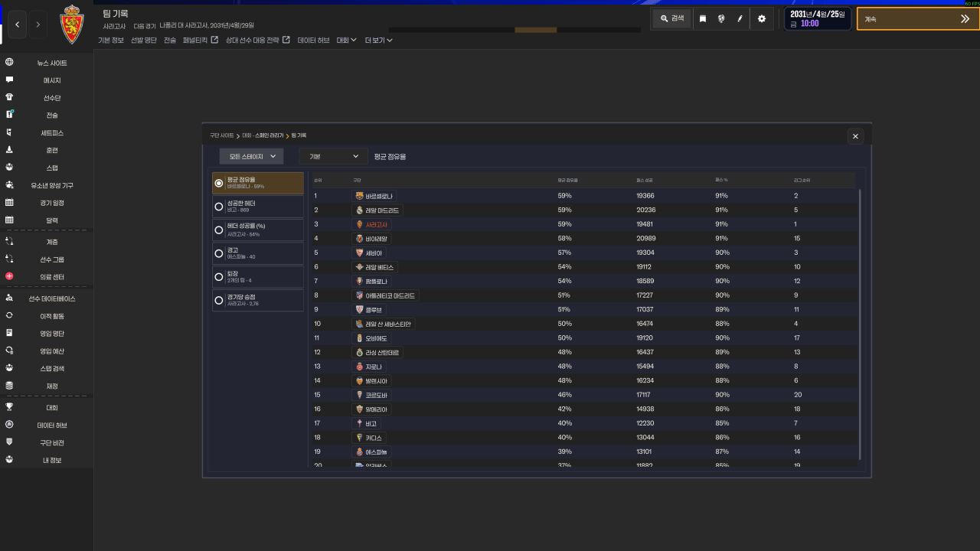Click the 구단 사이트 breadcrumb link
Image resolution: width=980 pixels, height=551 pixels.
(x=222, y=135)
